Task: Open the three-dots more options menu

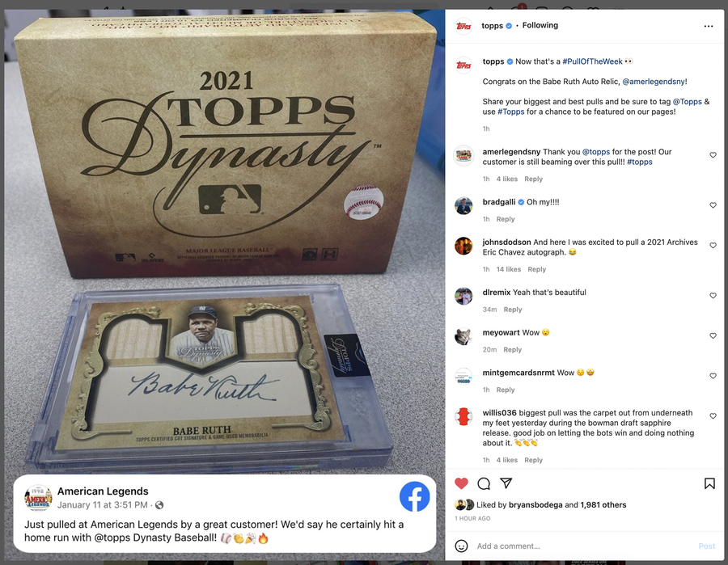Action: pos(709,26)
